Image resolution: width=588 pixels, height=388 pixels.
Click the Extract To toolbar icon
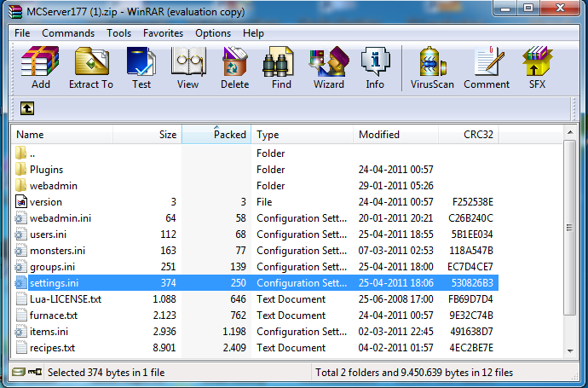90,67
